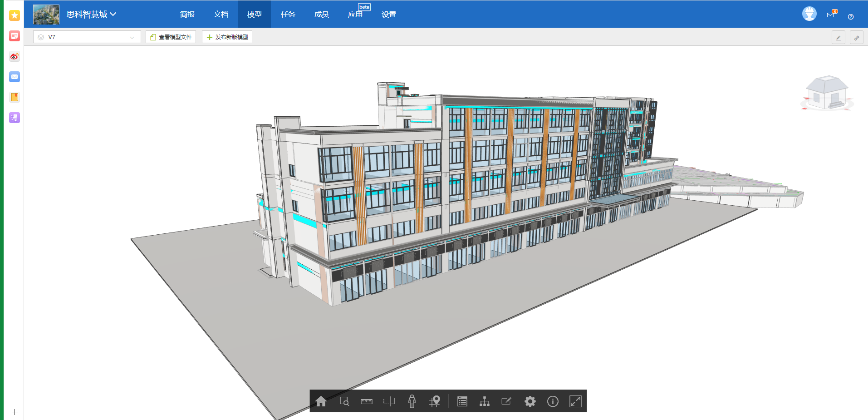Enter first-person walkthrough mode
Viewport: 868px width, 420px height.
pyautogui.click(x=412, y=401)
